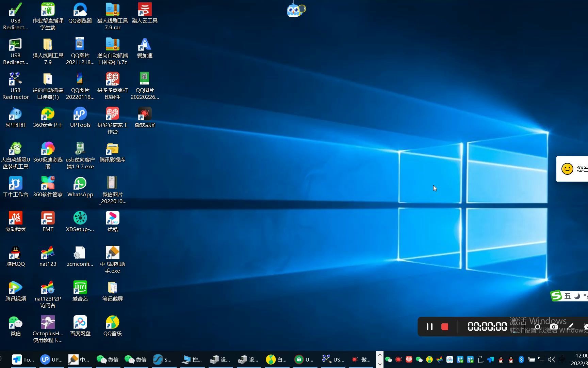Select image file QQ图片20220226...

coord(145,86)
